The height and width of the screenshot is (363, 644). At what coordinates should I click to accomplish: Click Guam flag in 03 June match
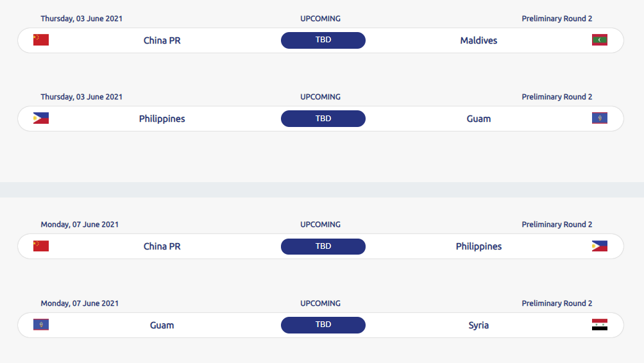point(600,118)
